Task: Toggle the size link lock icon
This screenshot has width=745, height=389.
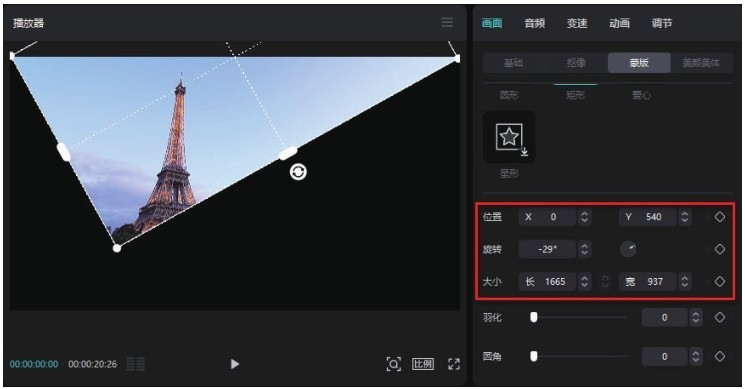Action: 605,282
